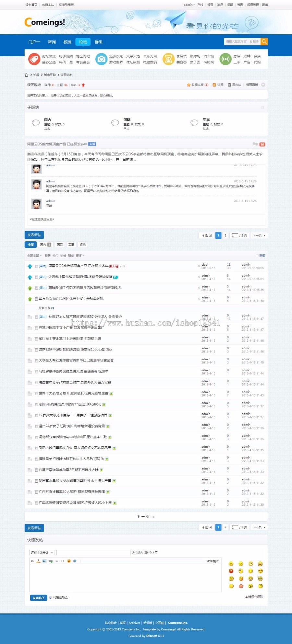Image resolution: width=292 pixels, height=644 pixels.
Task: Click the code brackets icon in editor
Action: point(63,561)
